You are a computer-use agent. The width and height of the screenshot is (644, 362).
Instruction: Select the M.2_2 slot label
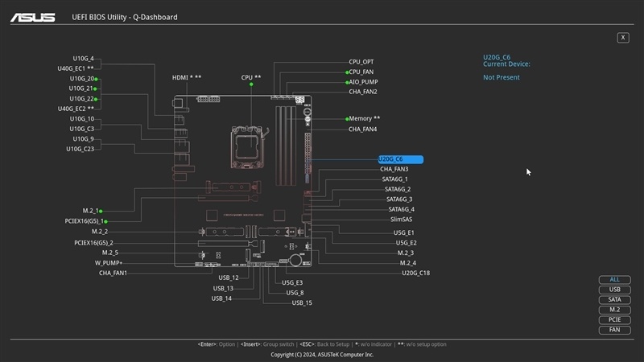pos(100,232)
